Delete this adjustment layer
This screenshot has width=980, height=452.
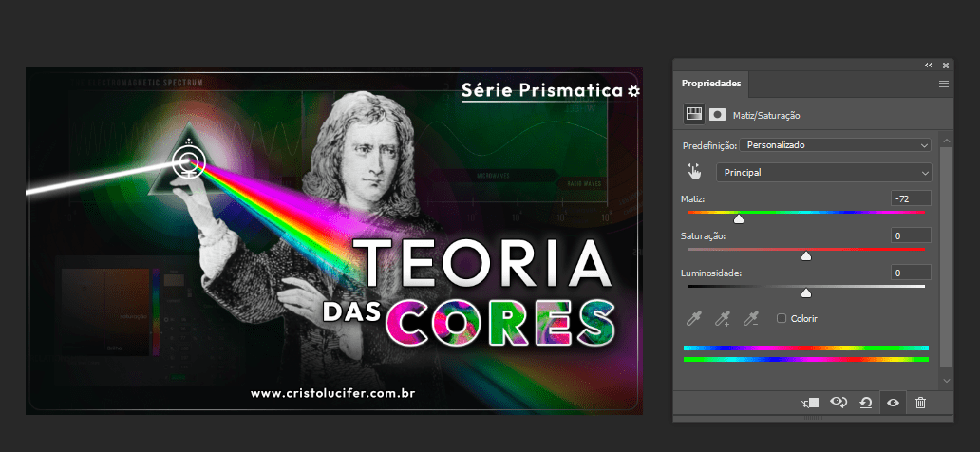(920, 403)
